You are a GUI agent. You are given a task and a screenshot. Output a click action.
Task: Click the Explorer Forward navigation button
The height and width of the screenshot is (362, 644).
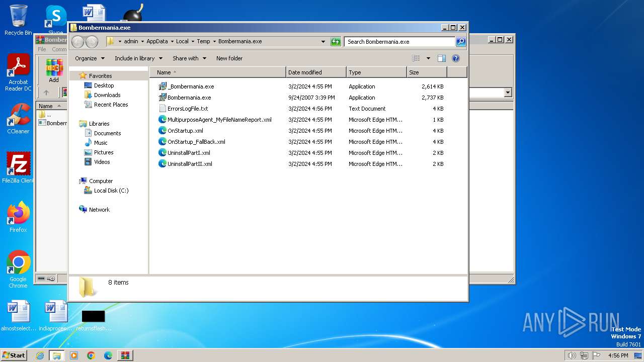(x=92, y=42)
